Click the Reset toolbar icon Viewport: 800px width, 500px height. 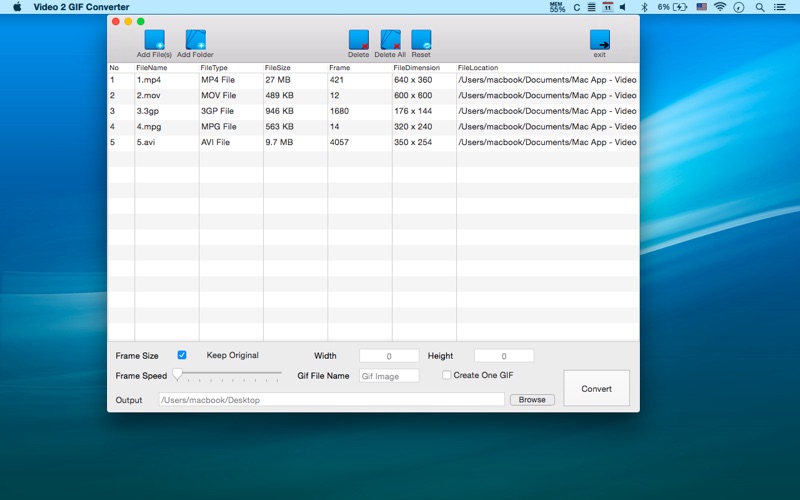click(421, 40)
